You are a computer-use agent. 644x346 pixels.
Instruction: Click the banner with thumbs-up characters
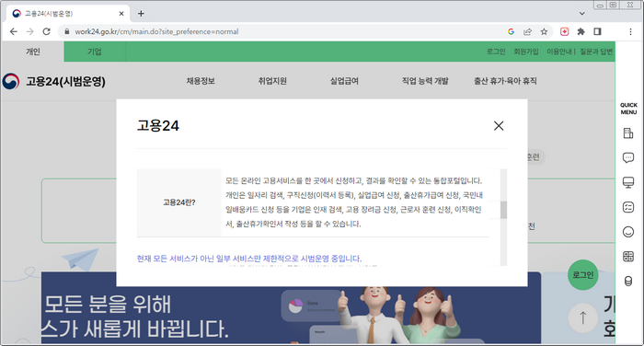(x=291, y=315)
